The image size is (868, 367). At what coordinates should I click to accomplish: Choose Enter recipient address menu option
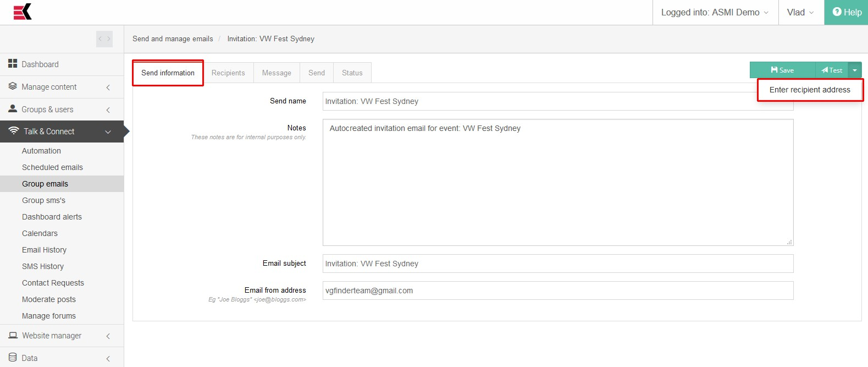(809, 90)
